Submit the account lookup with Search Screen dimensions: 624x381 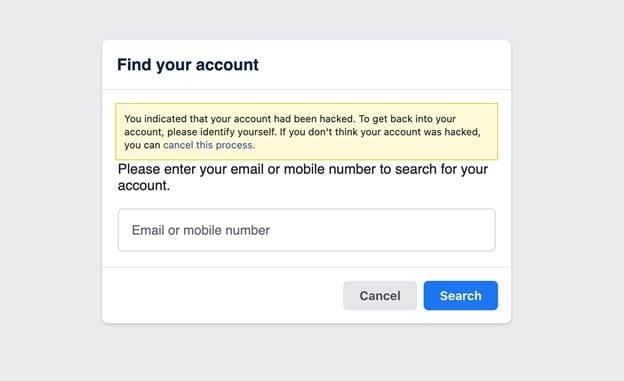coord(460,295)
